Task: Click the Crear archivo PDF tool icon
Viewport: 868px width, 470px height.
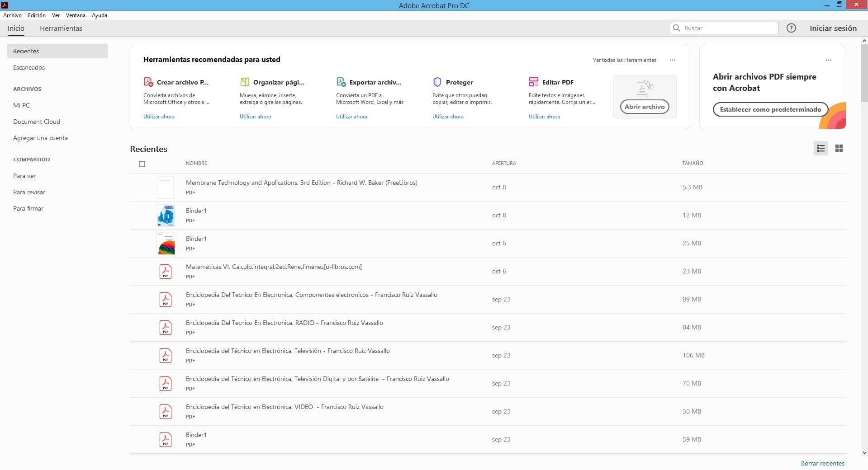Action: pyautogui.click(x=148, y=82)
